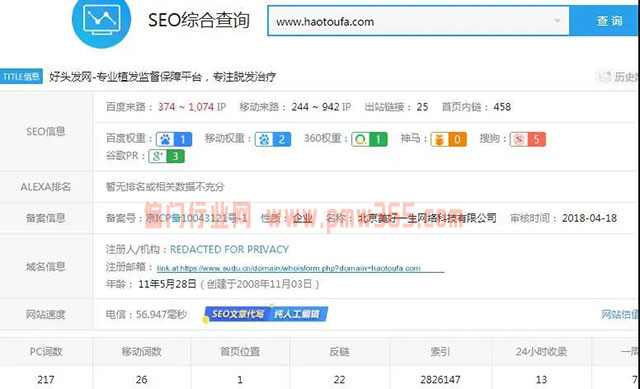This screenshot has width=640, height=389.
Task: Open the 京ICP备10043121号-1 record link
Action: [x=196, y=218]
